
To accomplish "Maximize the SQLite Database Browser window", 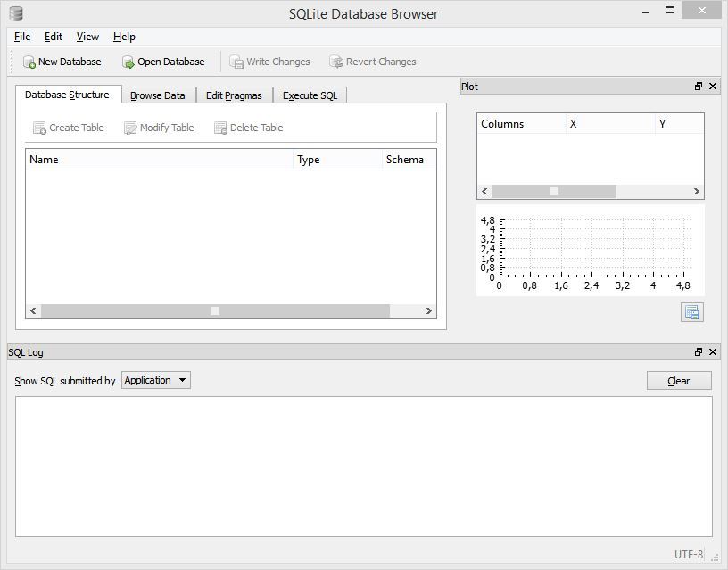I will coord(669,10).
